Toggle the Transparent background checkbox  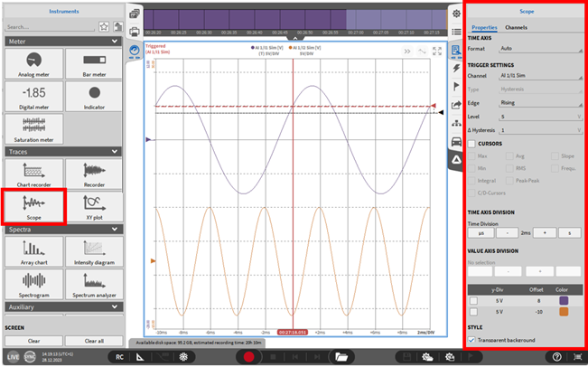pos(472,340)
